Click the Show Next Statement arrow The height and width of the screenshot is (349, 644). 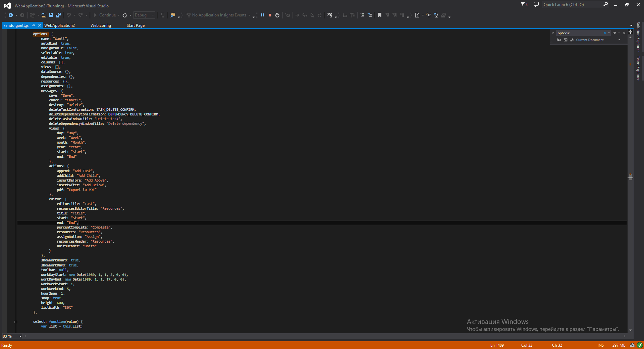pos(297,15)
